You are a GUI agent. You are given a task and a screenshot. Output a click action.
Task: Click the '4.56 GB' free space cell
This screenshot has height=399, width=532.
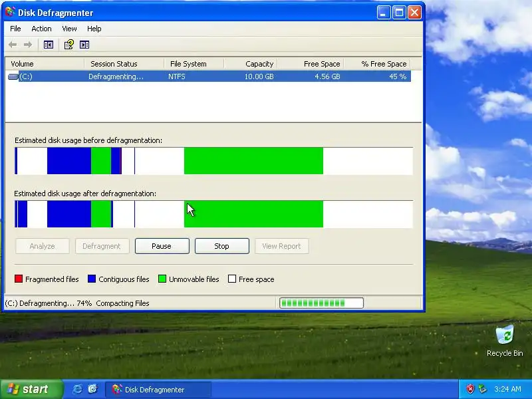pyautogui.click(x=327, y=76)
